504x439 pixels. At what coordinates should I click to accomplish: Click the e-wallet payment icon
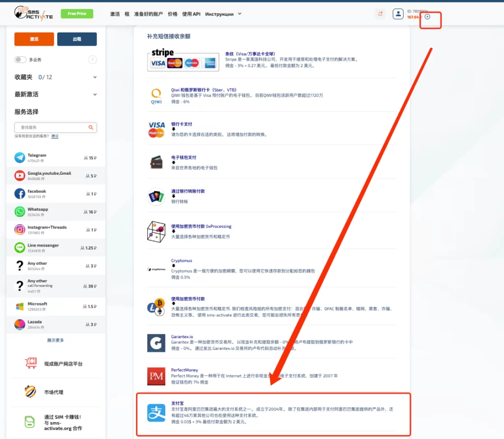coord(156,162)
